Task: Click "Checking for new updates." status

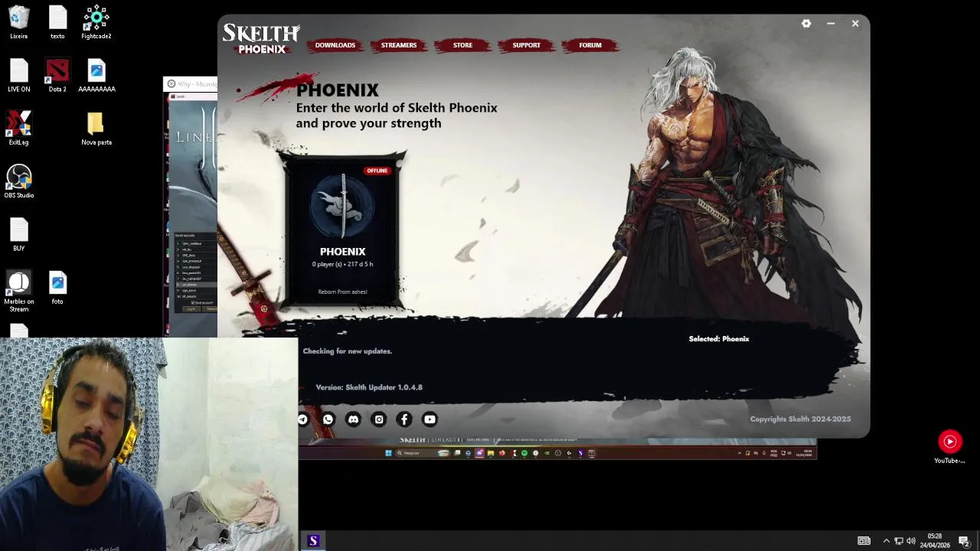Action: 348,351
